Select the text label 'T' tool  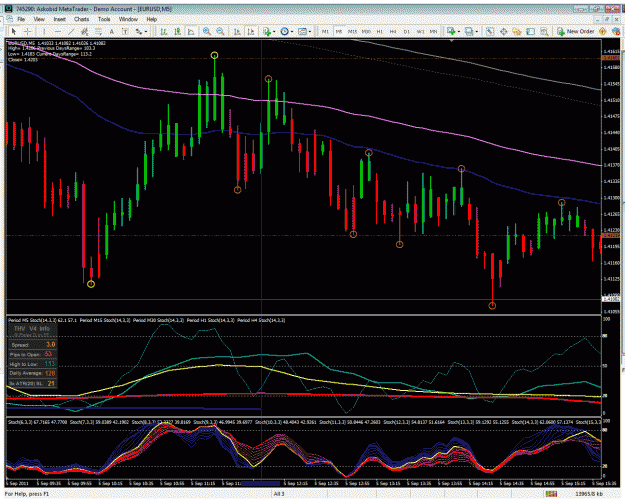(x=125, y=31)
